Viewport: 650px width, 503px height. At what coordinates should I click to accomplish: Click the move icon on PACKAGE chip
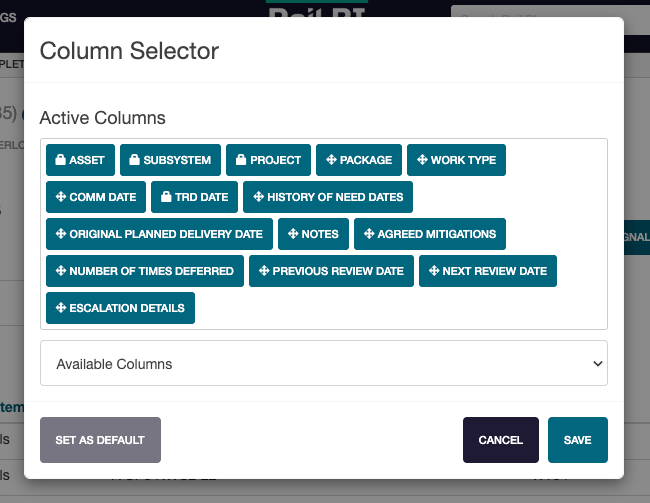(x=331, y=160)
